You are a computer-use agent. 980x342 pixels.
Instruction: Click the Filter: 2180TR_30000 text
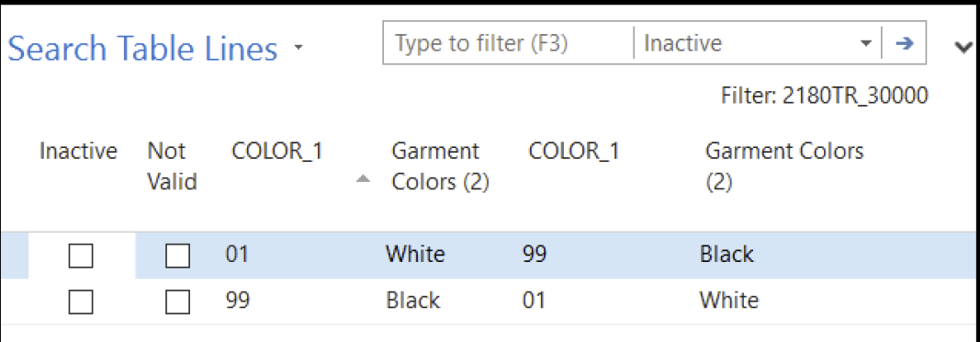pos(825,96)
